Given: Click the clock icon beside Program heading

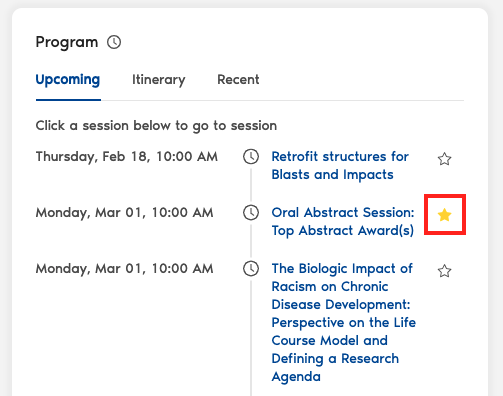Looking at the screenshot, I should (x=114, y=42).
